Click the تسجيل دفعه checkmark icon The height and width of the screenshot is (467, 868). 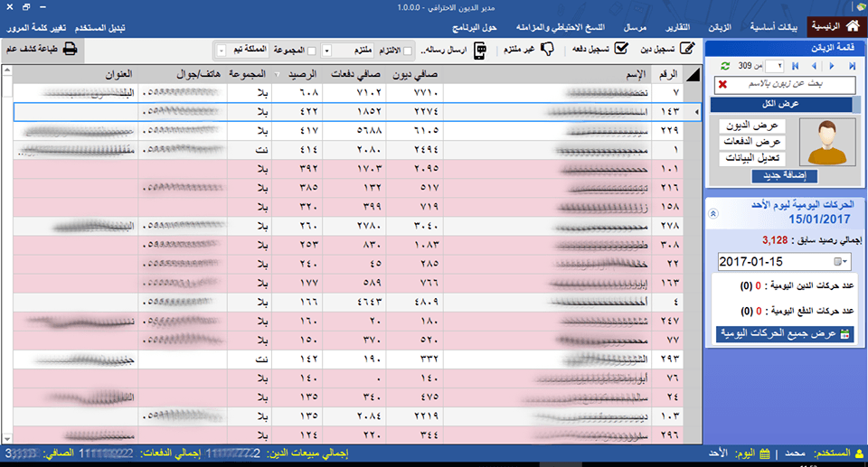[x=621, y=49]
